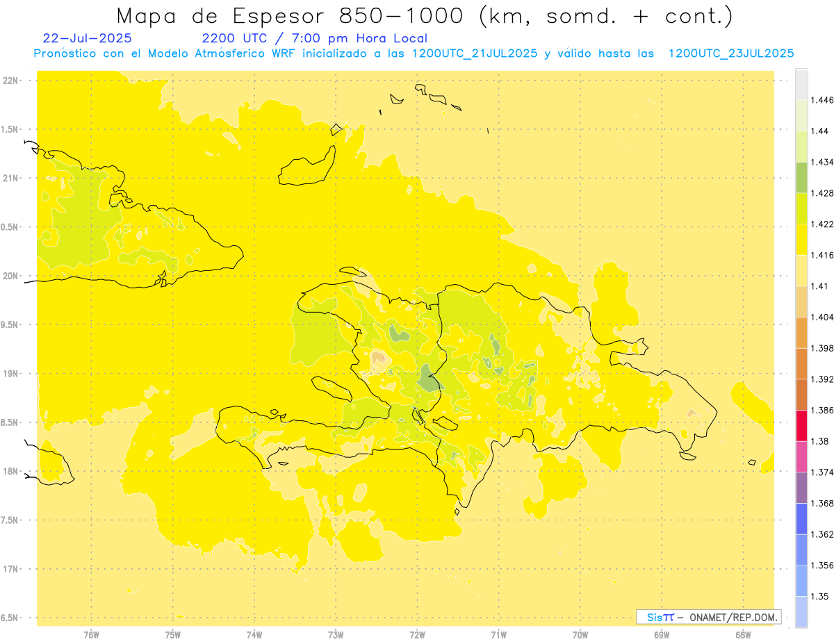This screenshot has height=644, width=834.
Task: Click the '73W' longitude label
Action: (x=336, y=634)
